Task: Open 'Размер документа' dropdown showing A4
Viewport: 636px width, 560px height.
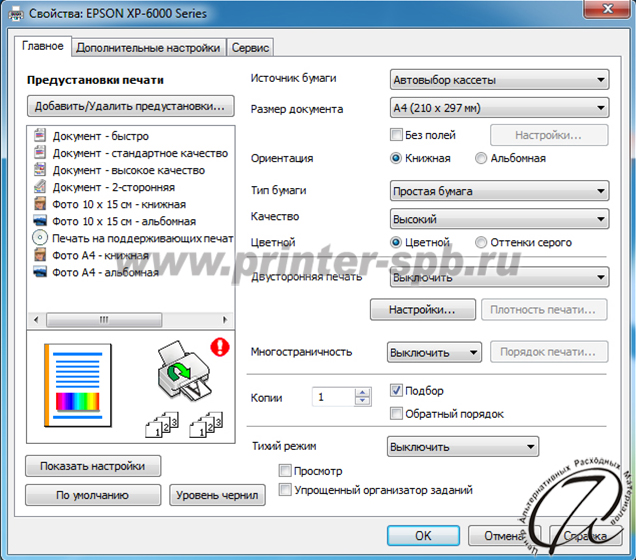Action: 499,108
